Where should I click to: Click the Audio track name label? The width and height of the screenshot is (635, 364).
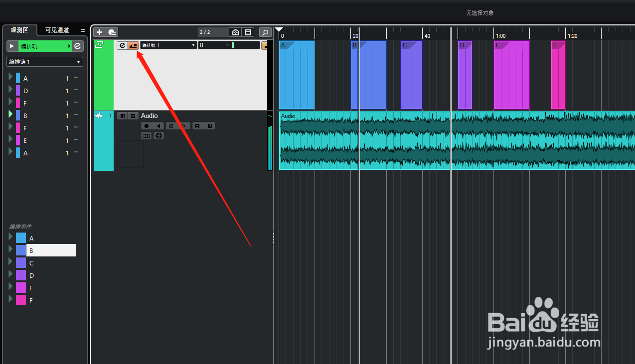(x=150, y=116)
